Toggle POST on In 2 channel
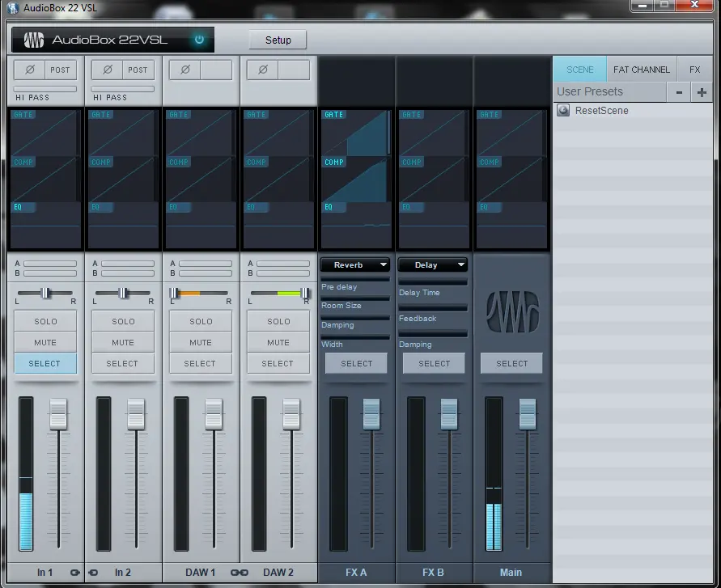This screenshot has height=588, width=721. click(138, 70)
